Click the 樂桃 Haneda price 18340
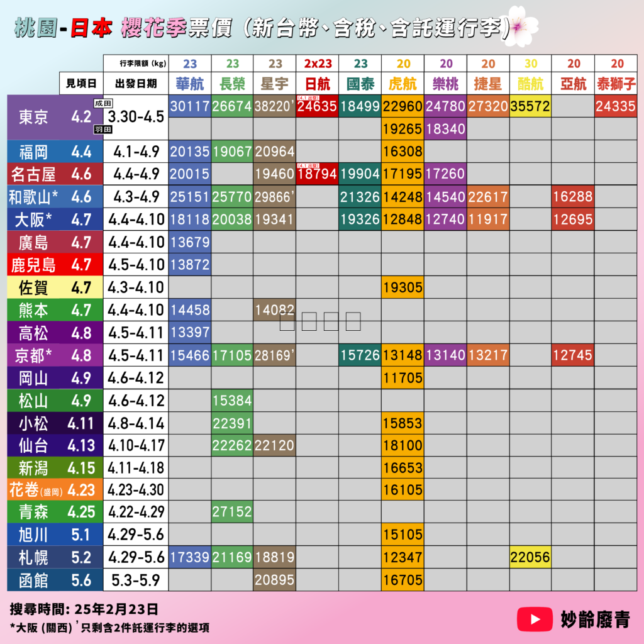Image resolution: width=644 pixels, height=644 pixels. pyautogui.click(x=445, y=129)
